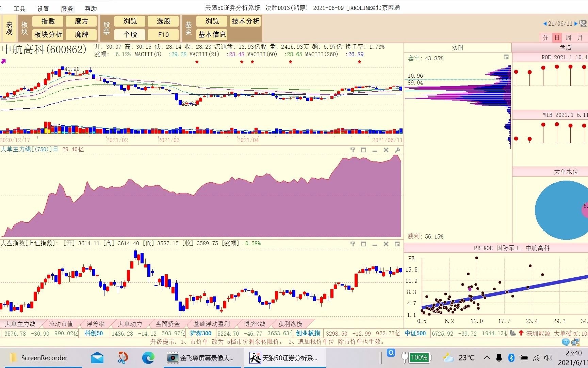588x368 pixels.
Task: Open 金飞翼屏幕录像大师 taskbar item
Action: pyautogui.click(x=203, y=358)
